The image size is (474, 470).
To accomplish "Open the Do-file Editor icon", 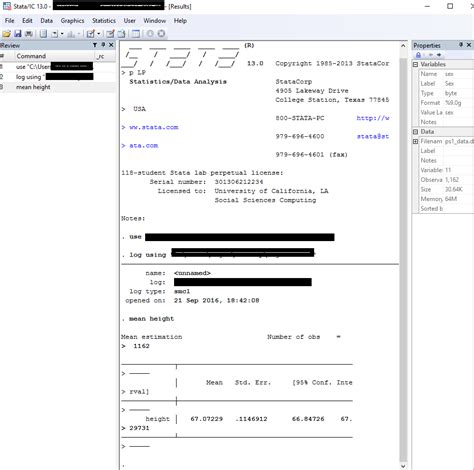I will tap(90, 34).
